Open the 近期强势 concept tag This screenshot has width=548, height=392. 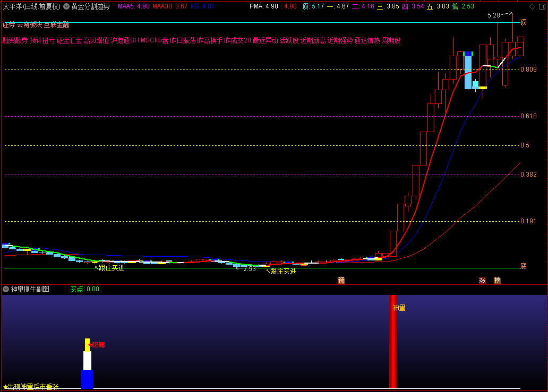tap(340, 40)
